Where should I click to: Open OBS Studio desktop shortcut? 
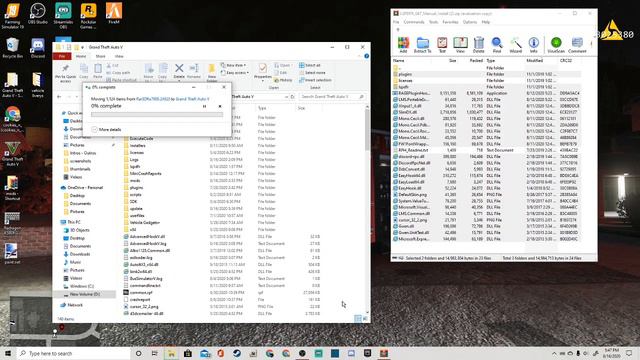[38, 13]
